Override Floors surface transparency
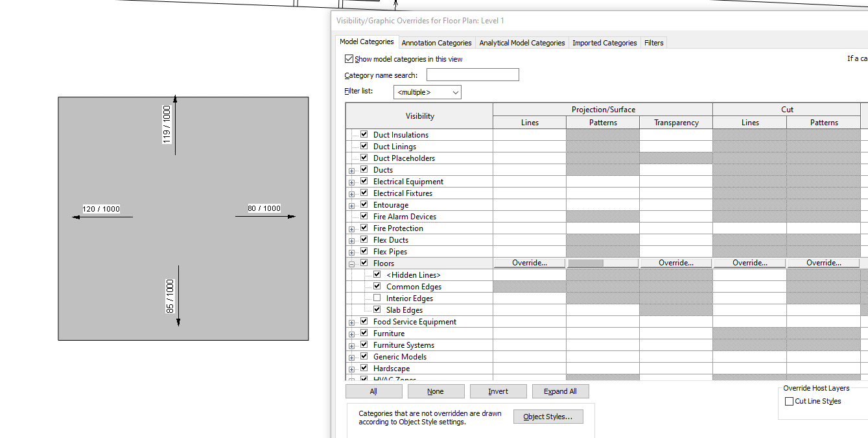The height and width of the screenshot is (438, 868). point(676,263)
